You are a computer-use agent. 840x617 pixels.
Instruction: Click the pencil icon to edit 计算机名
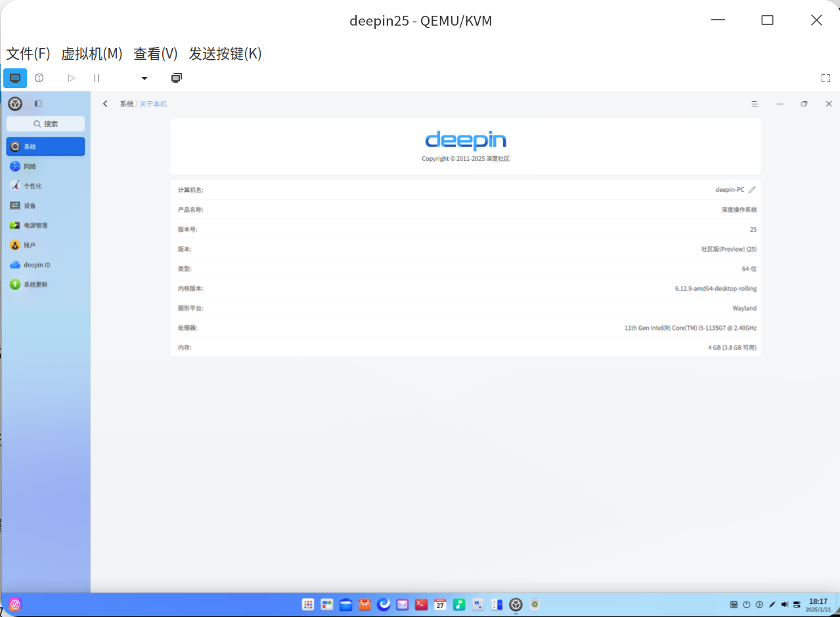pyautogui.click(x=752, y=189)
